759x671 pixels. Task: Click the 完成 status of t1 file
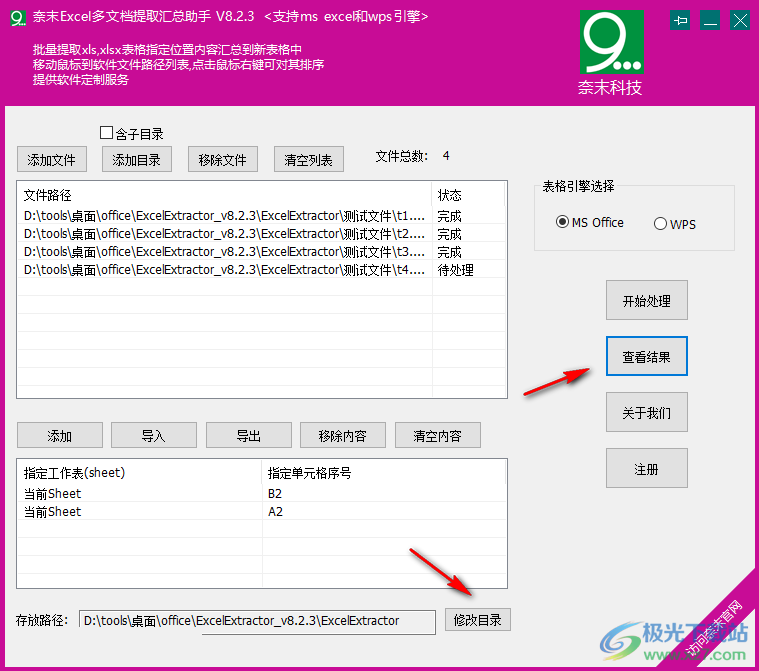(x=450, y=215)
